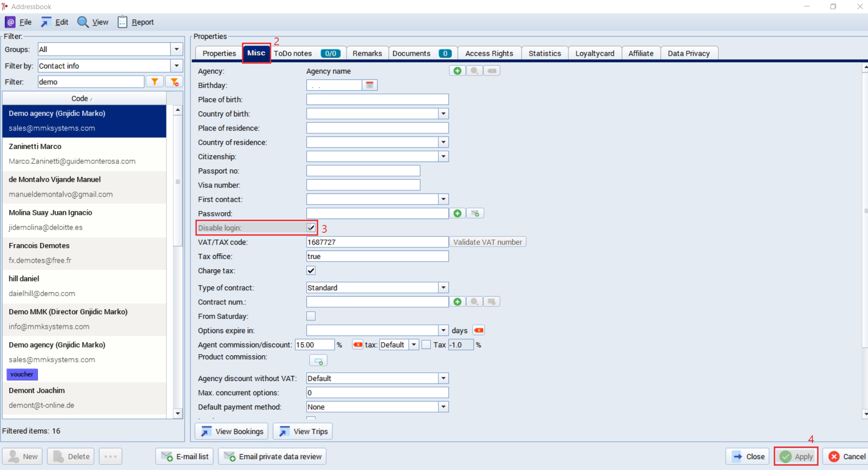Send password email icon
Viewport: 868px width, 470px height.
point(475,214)
